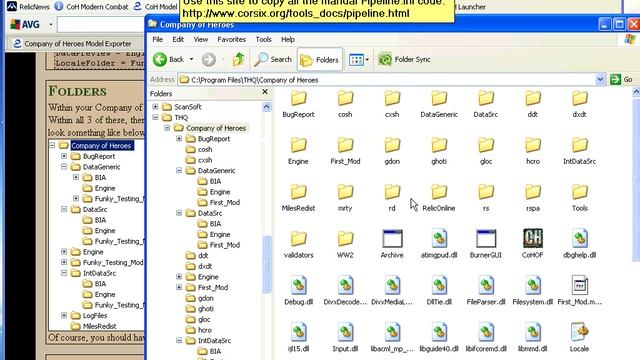
Task: Click the address field showing Company of Heroes path
Action: (387, 80)
